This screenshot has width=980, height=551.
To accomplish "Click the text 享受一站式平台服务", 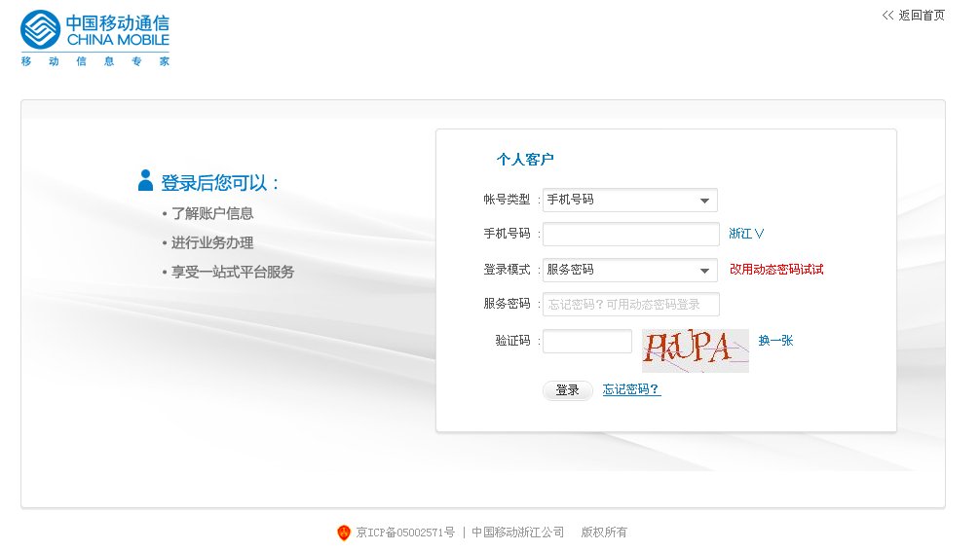I will pyautogui.click(x=233, y=273).
